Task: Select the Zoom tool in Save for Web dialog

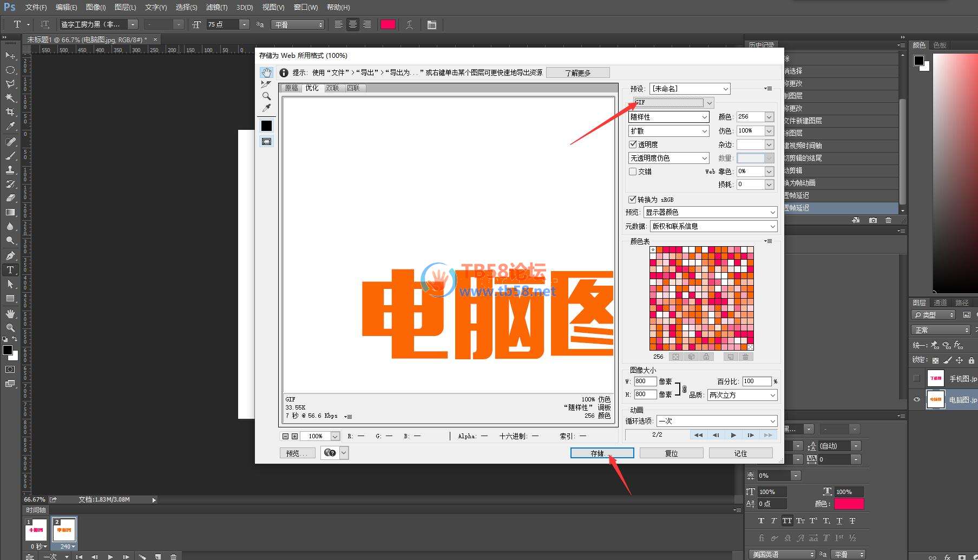Action: click(x=266, y=96)
